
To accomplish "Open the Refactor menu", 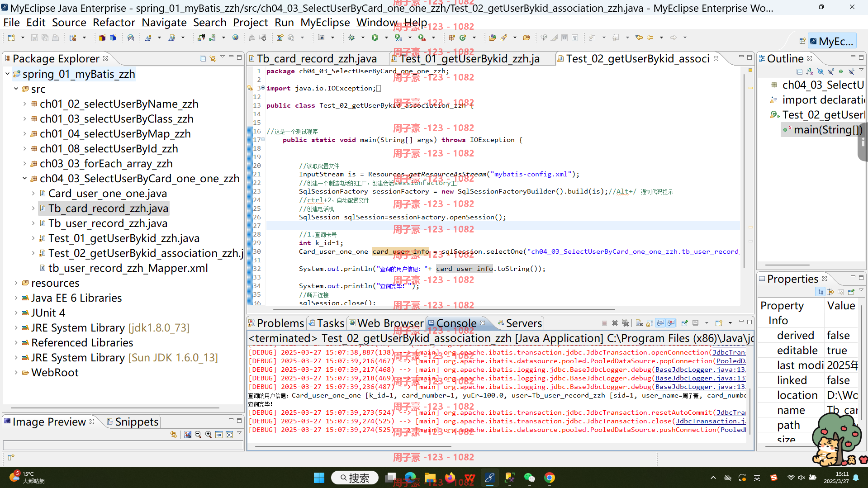I will (114, 23).
